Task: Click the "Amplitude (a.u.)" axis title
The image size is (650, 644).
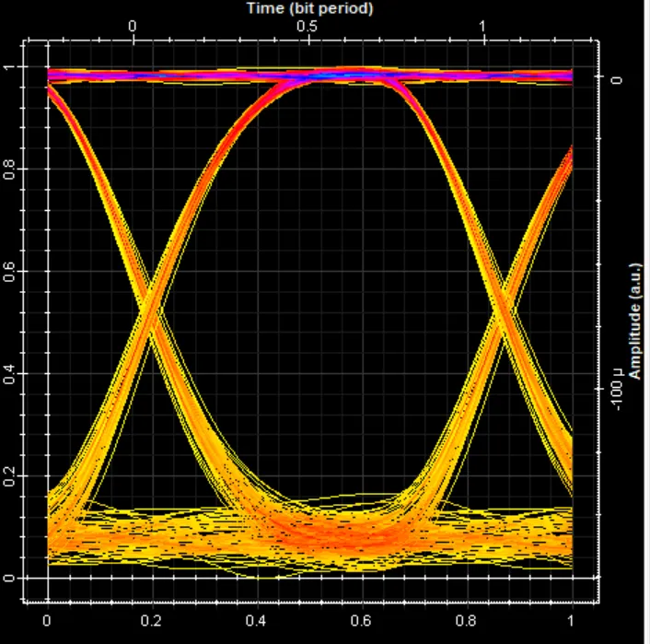Action: (635, 321)
